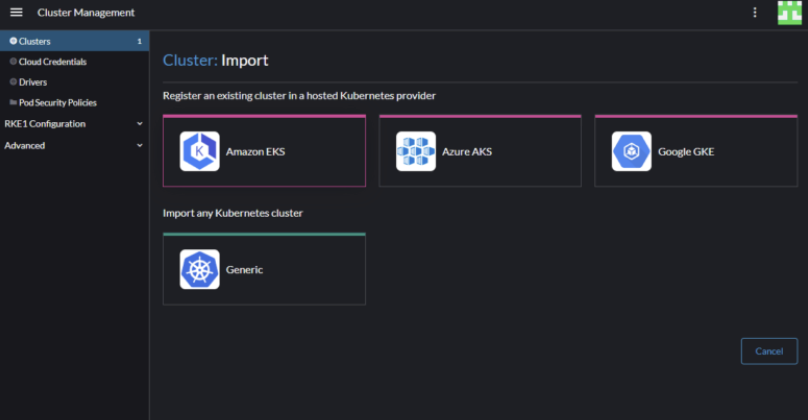Select the Generic import card
The height and width of the screenshot is (420, 808).
pos(264,269)
